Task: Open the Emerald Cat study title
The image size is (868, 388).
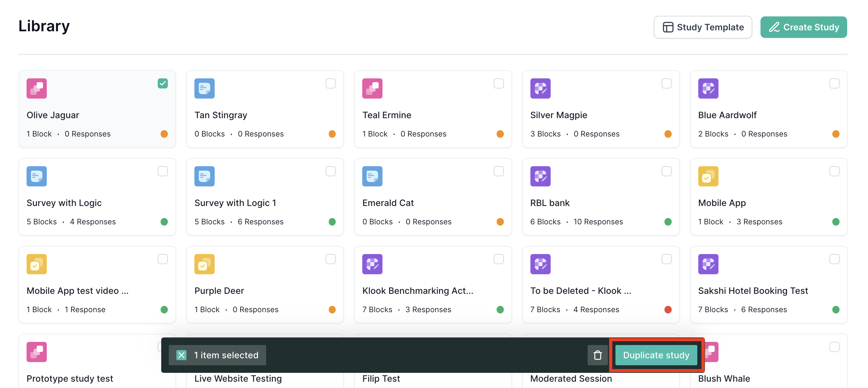Action: point(388,203)
